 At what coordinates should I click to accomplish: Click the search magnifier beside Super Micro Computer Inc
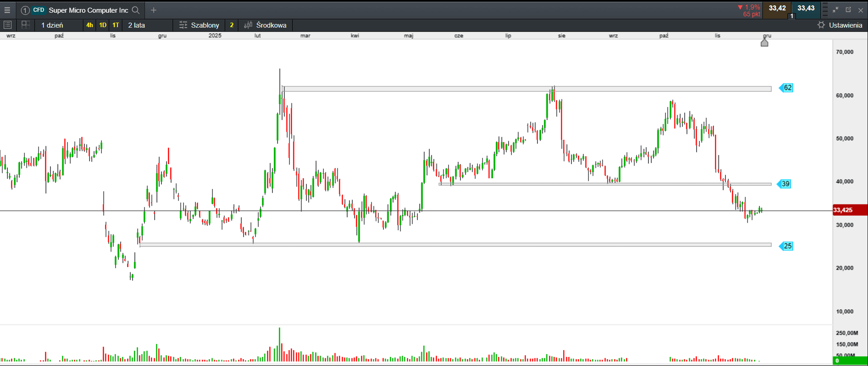tap(135, 10)
